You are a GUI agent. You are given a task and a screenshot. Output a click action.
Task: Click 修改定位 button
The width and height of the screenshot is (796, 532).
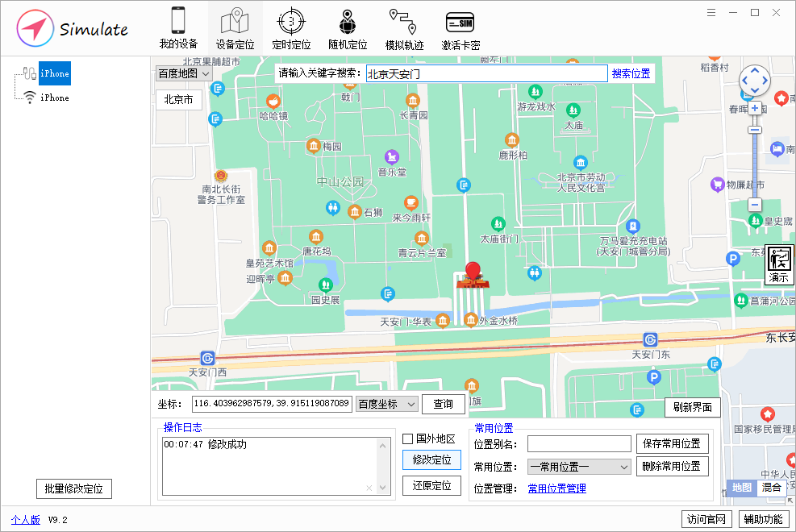click(432, 460)
